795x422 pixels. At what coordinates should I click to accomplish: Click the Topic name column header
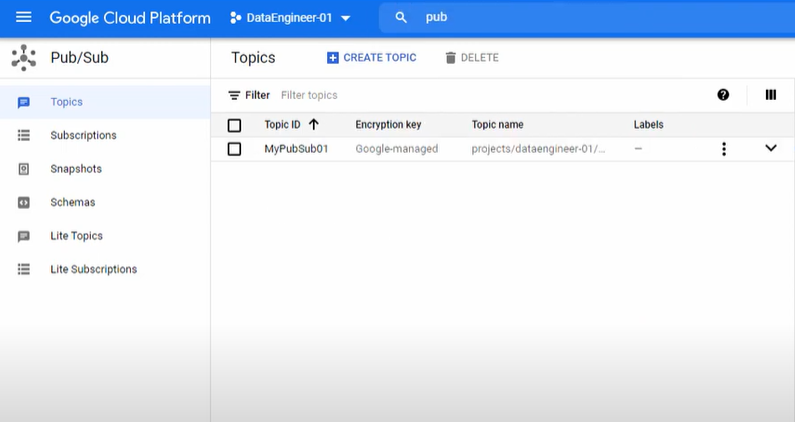pyautogui.click(x=497, y=124)
